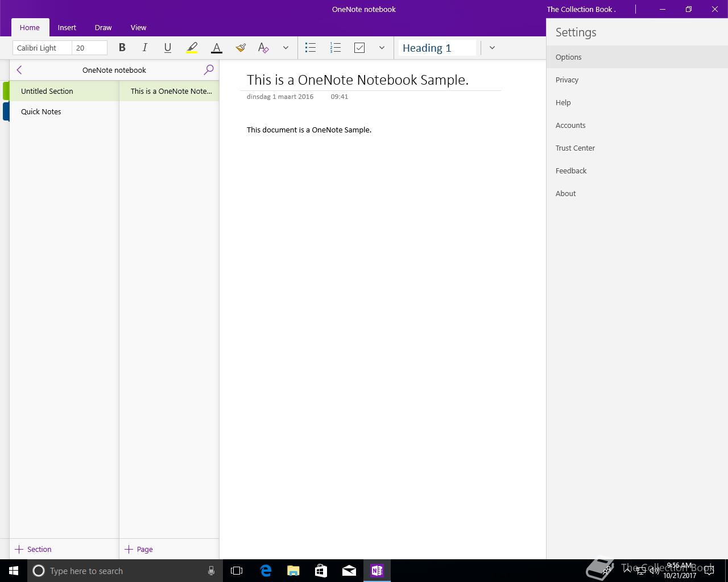The height and width of the screenshot is (582, 728).
Task: Go back to the notebooks list
Action: 19,70
